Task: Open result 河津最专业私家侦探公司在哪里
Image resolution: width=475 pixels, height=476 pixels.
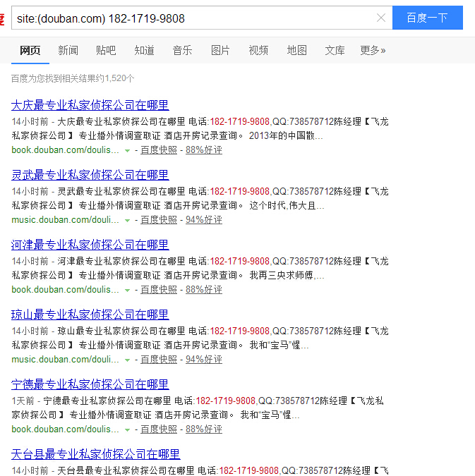Action: click(x=90, y=245)
